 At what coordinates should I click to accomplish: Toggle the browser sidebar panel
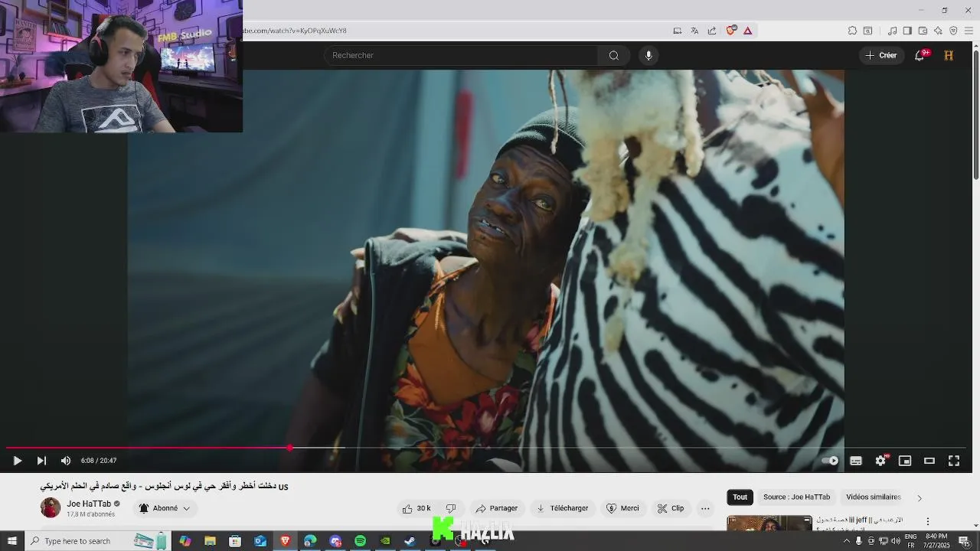pos(907,31)
